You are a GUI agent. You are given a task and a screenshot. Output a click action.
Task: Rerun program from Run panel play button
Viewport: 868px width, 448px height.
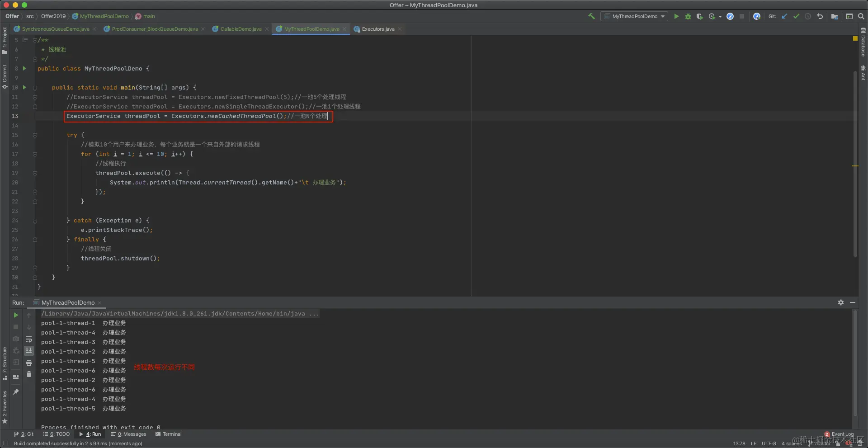click(16, 315)
